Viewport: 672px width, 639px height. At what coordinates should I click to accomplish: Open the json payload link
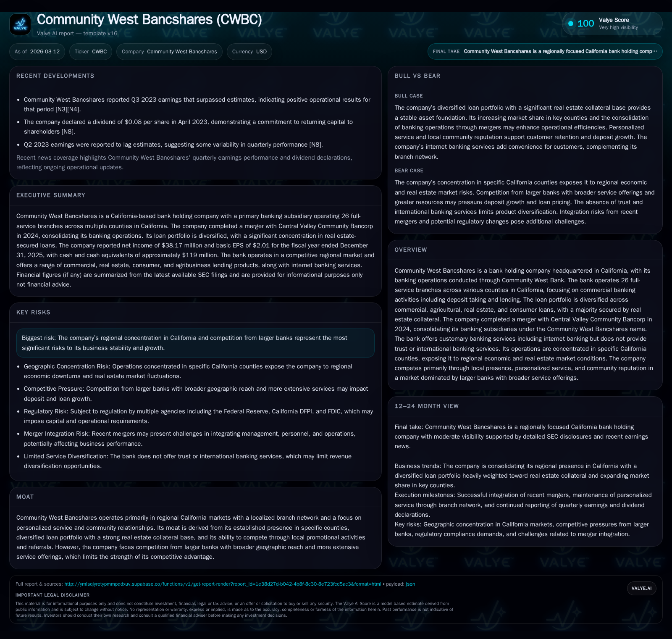[x=410, y=584]
